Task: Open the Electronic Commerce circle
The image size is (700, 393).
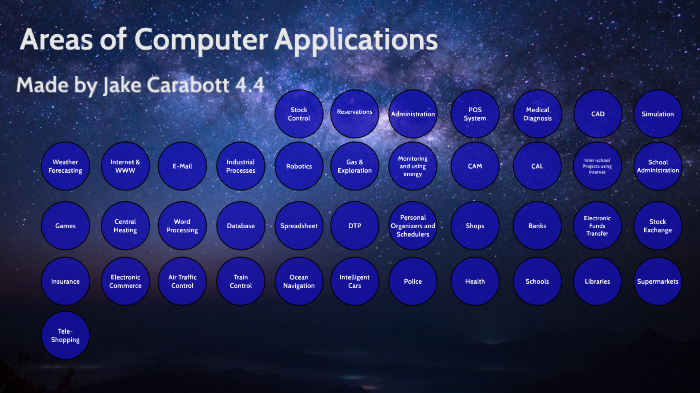Action: pyautogui.click(x=125, y=281)
